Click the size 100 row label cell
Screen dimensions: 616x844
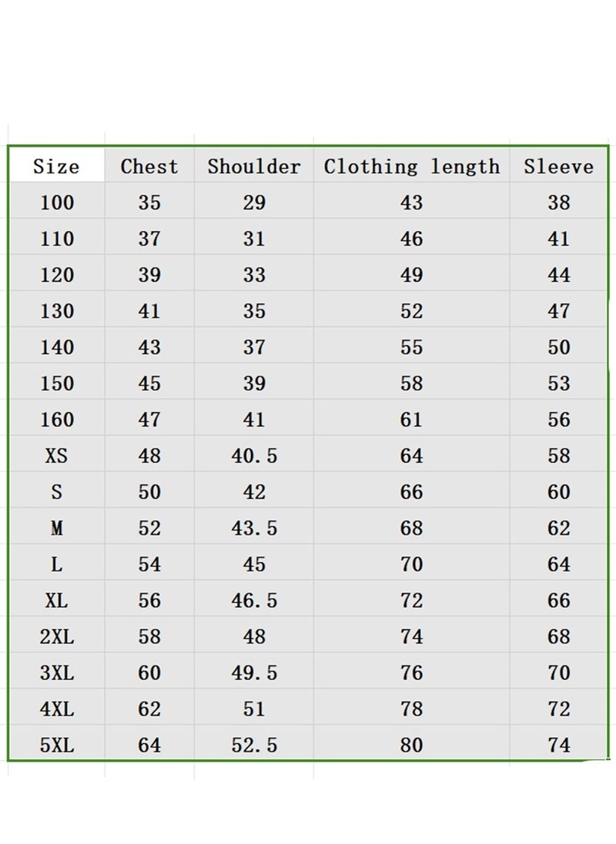(56, 201)
